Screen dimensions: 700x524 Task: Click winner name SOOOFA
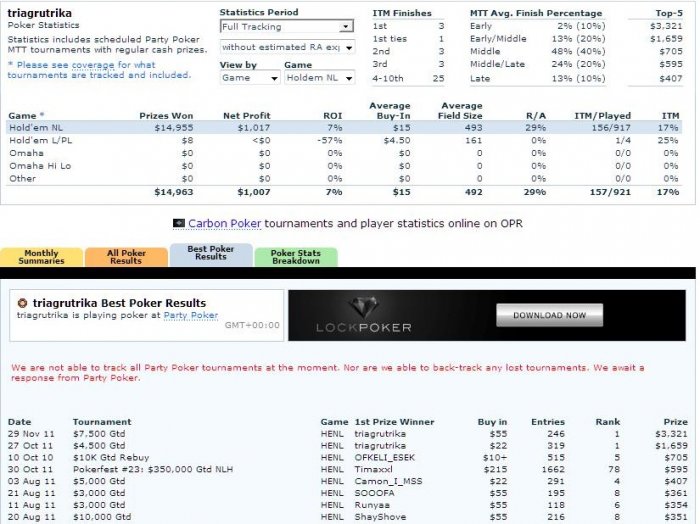[x=374, y=493]
